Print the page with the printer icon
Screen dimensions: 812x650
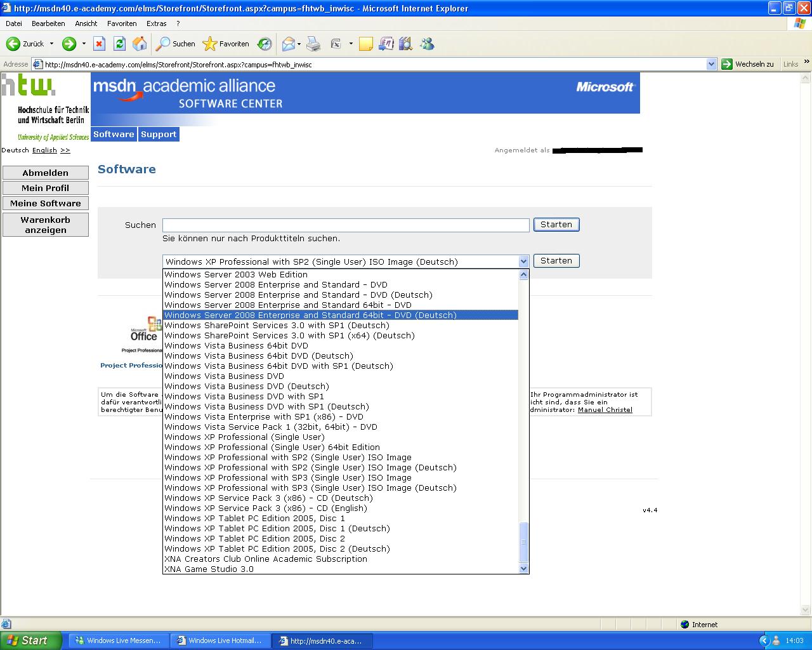tap(313, 44)
